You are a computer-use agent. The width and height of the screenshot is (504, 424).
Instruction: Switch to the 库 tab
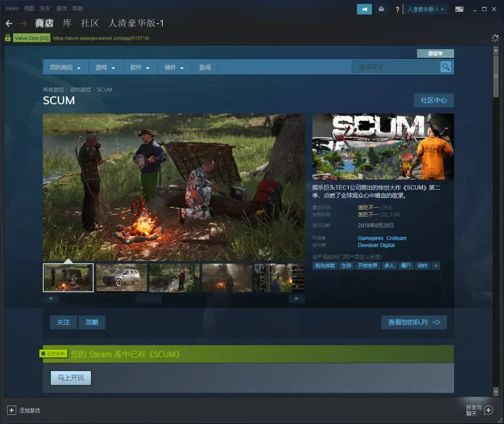click(67, 23)
